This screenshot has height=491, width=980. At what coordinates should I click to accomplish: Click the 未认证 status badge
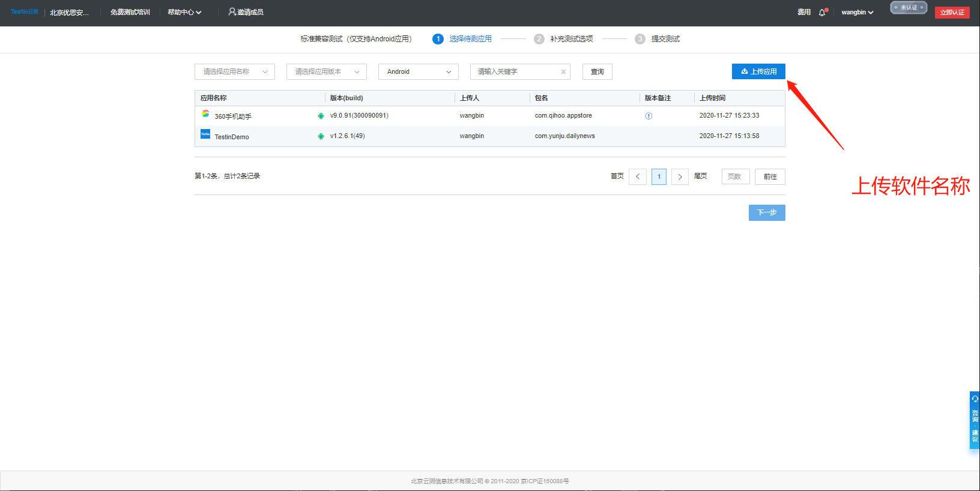[x=909, y=8]
